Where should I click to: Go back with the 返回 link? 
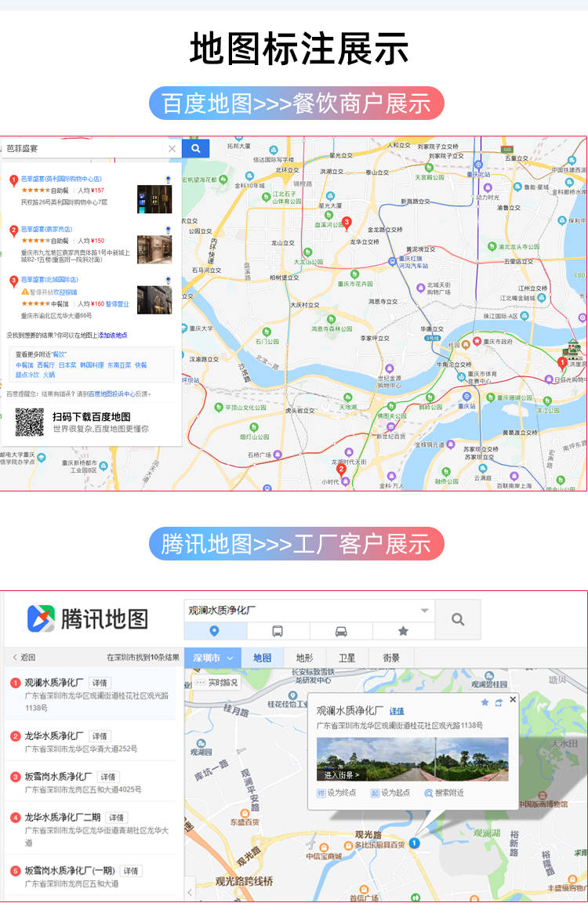tap(24, 658)
